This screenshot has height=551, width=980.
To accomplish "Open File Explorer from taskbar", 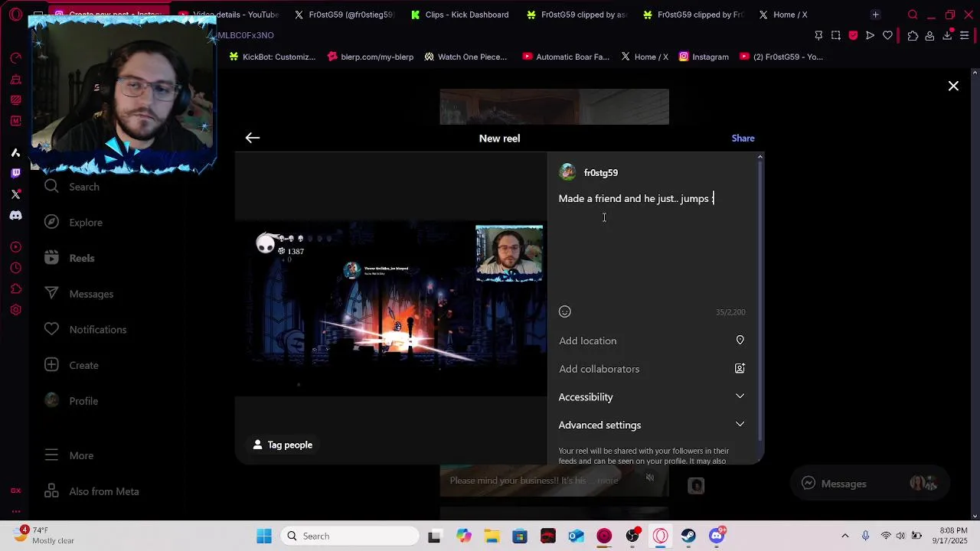I will click(x=492, y=536).
